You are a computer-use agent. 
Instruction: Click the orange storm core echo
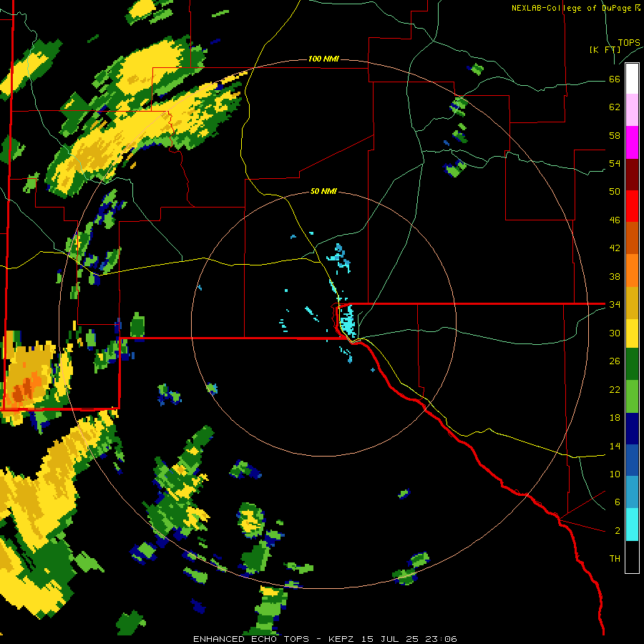[x=26, y=387]
